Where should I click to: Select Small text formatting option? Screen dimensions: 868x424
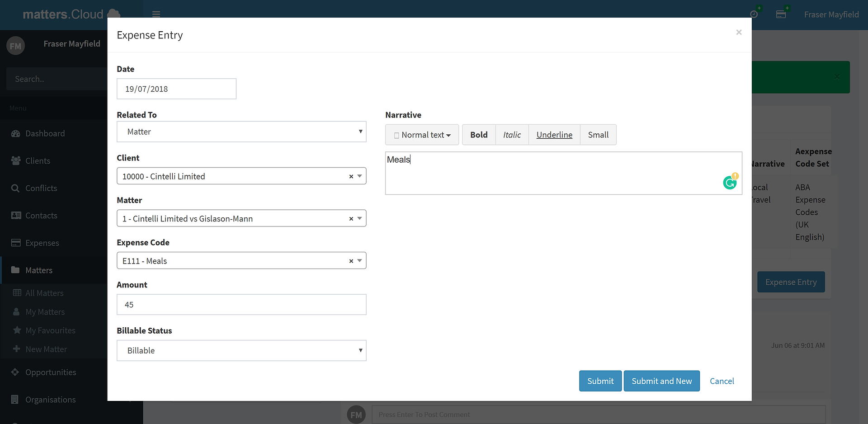[598, 135]
